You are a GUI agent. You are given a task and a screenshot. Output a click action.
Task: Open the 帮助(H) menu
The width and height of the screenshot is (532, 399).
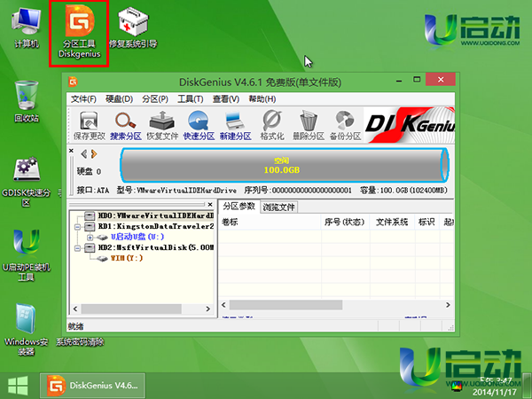click(x=262, y=99)
